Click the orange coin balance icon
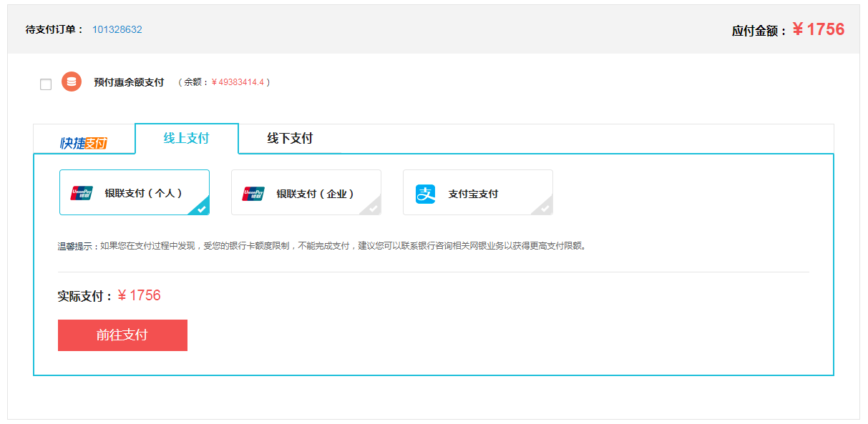The image size is (868, 424). pyautogui.click(x=72, y=82)
